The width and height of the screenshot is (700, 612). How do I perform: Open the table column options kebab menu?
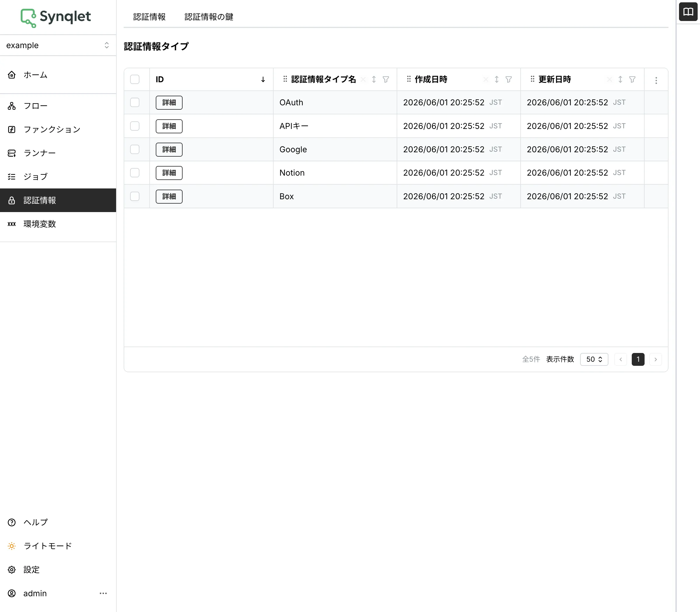coord(656,80)
